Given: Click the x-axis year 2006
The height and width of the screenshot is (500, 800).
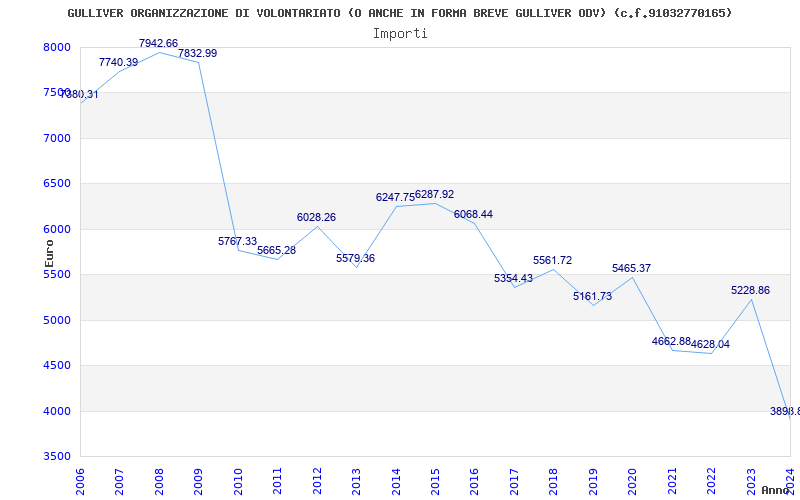Looking at the screenshot, I should click(x=80, y=482).
